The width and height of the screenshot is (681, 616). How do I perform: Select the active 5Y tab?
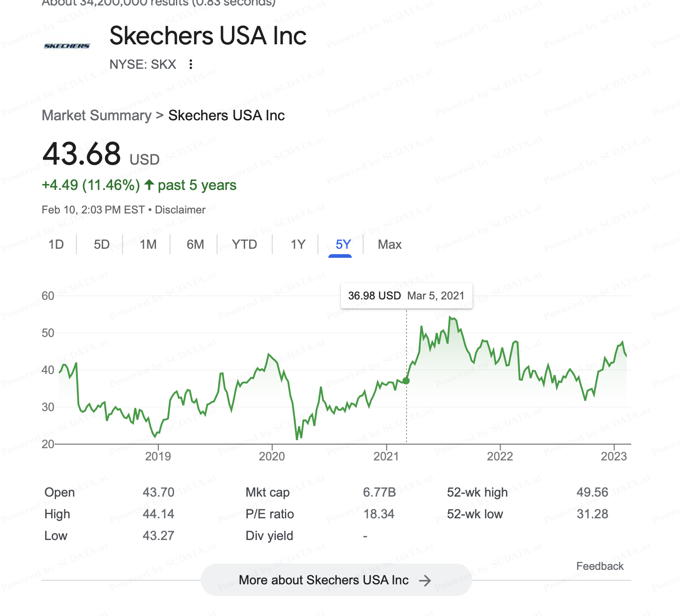click(343, 245)
